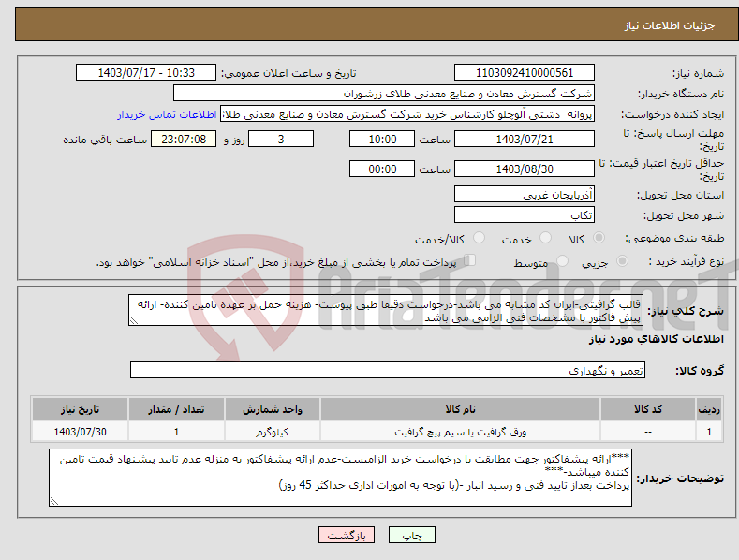739x560 pixels.
Task: Click the resize handle of buyer notes box
Action: click(54, 502)
